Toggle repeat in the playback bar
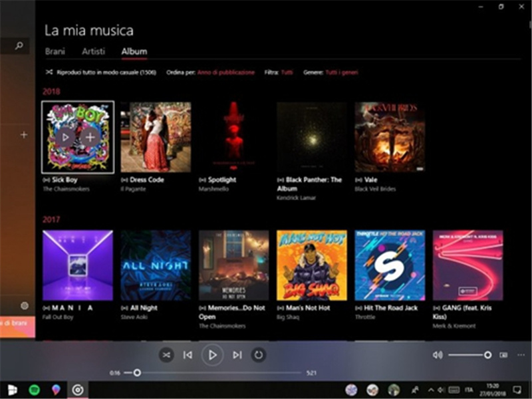This screenshot has width=532, height=399. tap(259, 355)
